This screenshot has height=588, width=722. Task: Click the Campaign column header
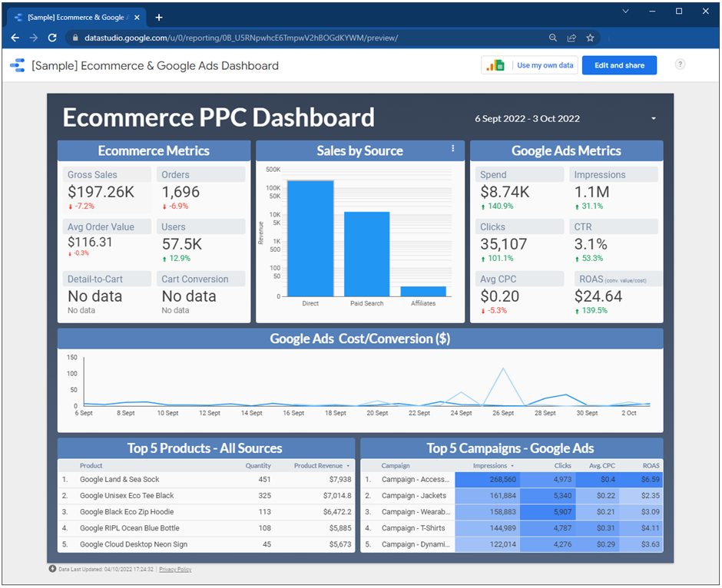click(396, 466)
